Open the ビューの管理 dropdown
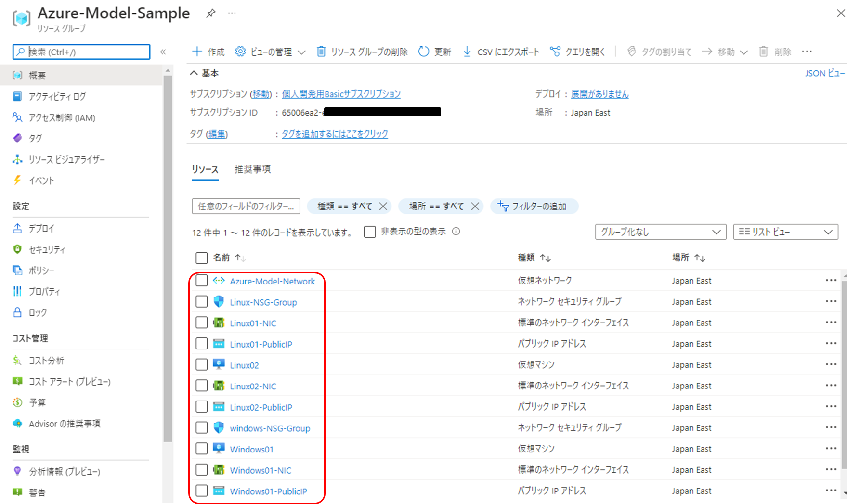 point(270,52)
